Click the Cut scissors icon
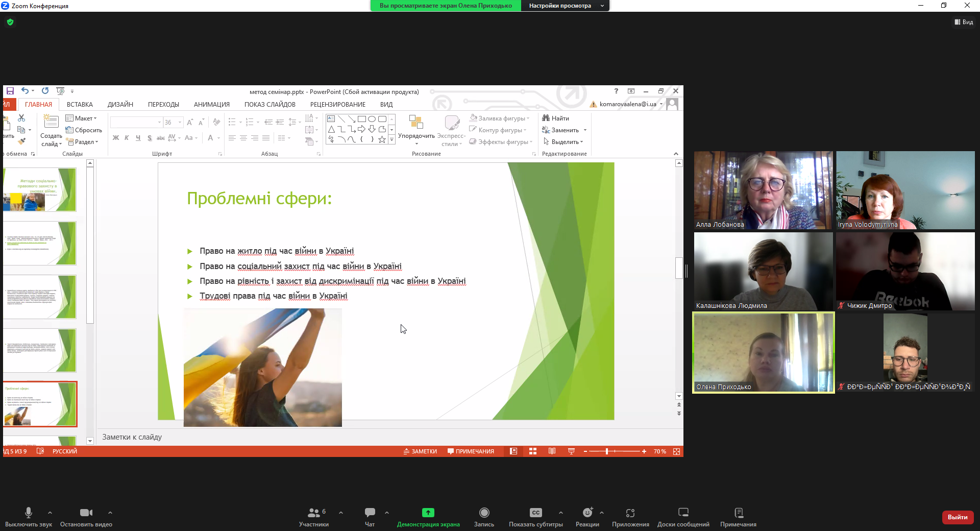This screenshot has height=531, width=980. pyautogui.click(x=21, y=118)
